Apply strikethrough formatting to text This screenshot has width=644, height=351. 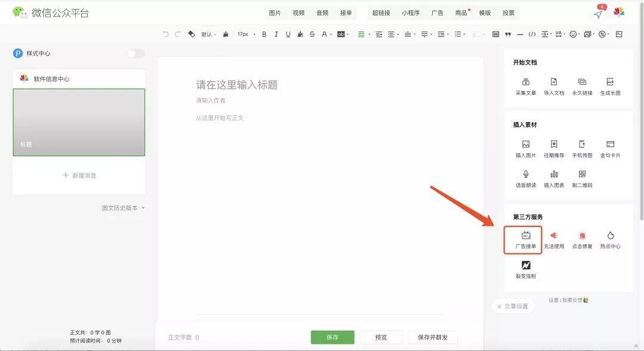312,34
